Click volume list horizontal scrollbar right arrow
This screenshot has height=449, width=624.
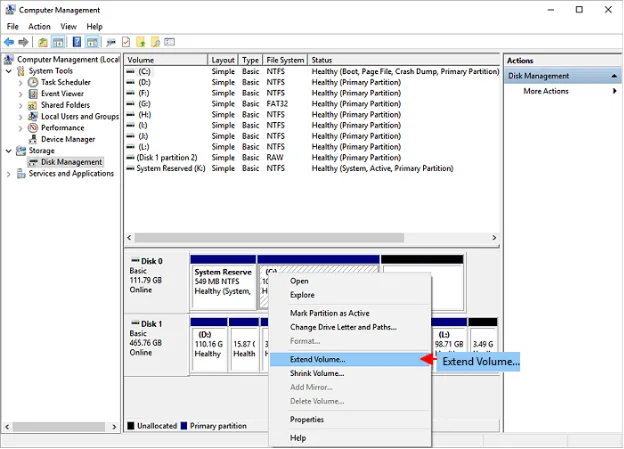(494, 238)
